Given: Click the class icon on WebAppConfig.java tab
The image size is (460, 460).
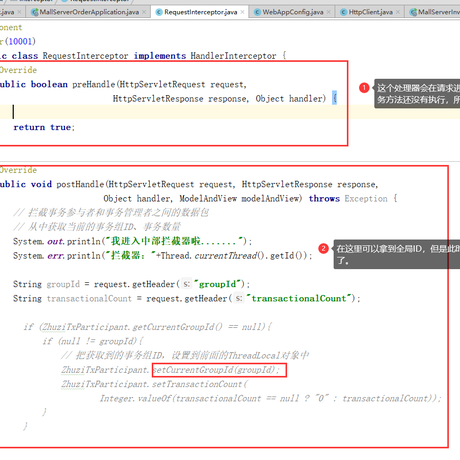Looking at the screenshot, I should (x=257, y=12).
